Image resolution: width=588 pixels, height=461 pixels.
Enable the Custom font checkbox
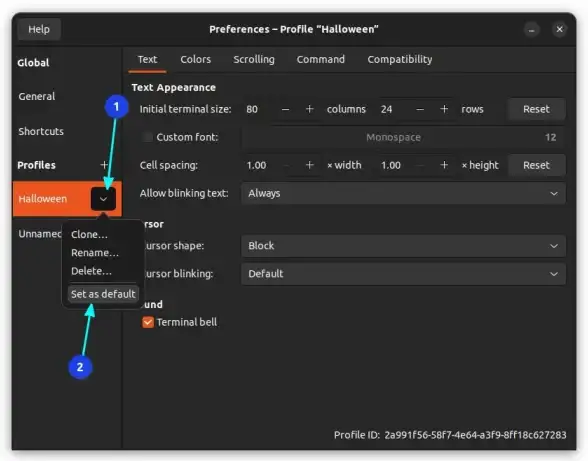[147, 137]
